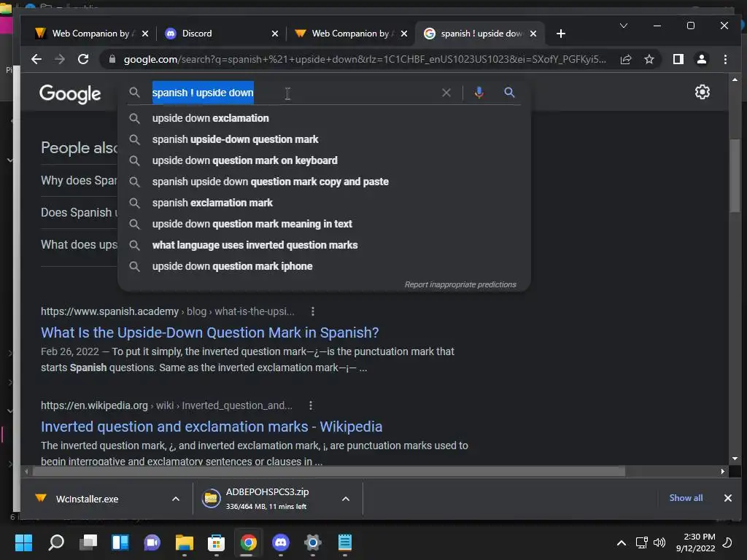Click the scroll-down arrow of page scrollbar

click(734, 459)
